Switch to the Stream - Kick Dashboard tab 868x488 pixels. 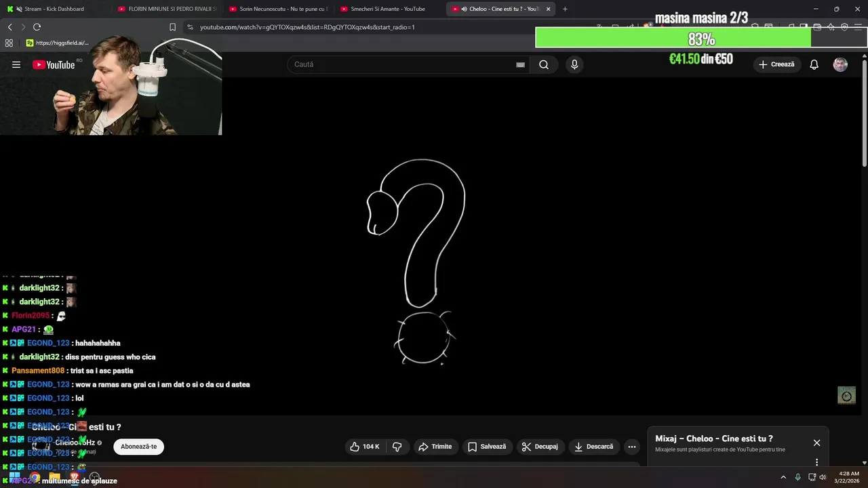point(54,9)
